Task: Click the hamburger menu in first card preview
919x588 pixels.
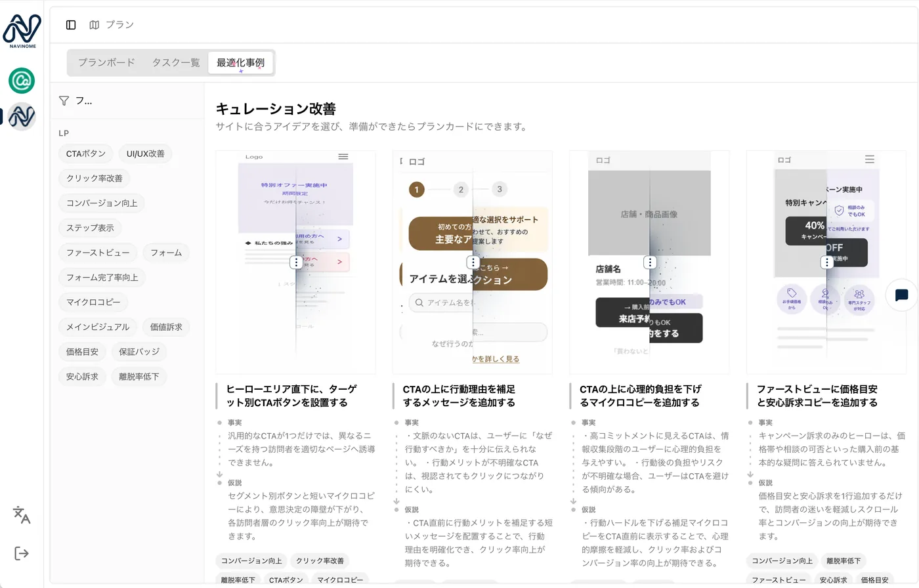Action: (x=343, y=157)
